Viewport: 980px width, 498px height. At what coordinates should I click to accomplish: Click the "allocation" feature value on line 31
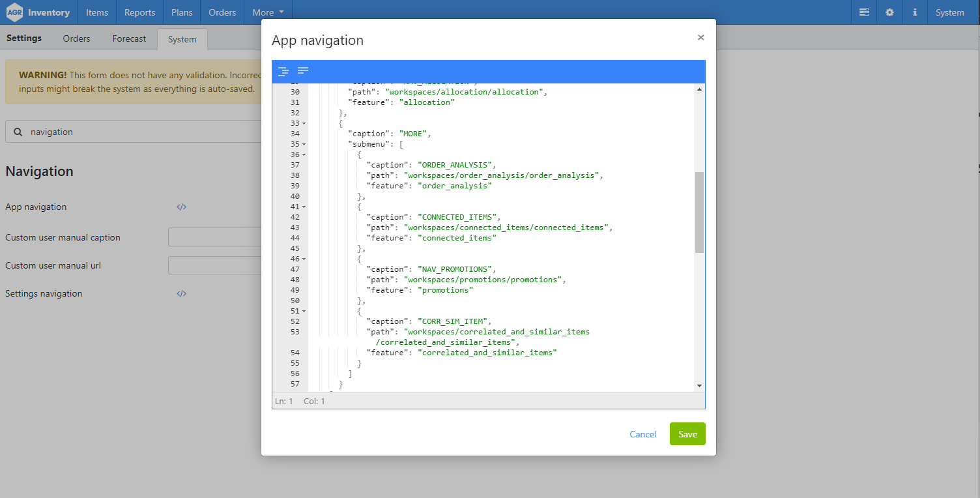(426, 102)
